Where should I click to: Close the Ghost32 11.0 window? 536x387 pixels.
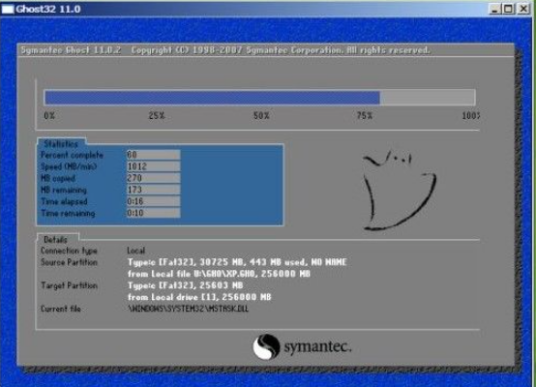(523, 9)
